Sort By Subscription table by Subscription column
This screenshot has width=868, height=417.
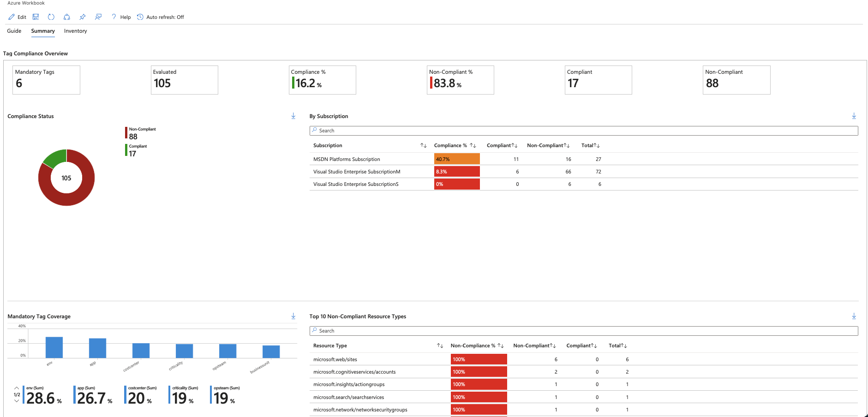pyautogui.click(x=424, y=145)
